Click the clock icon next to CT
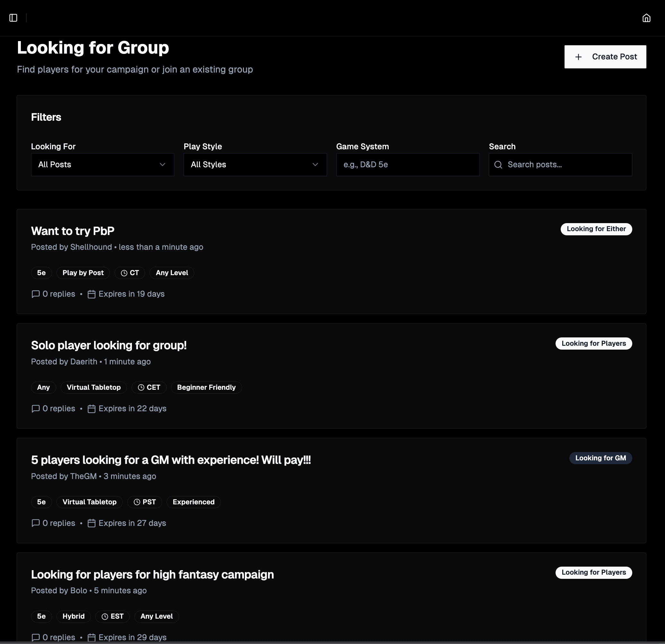The height and width of the screenshot is (644, 665). pyautogui.click(x=124, y=273)
